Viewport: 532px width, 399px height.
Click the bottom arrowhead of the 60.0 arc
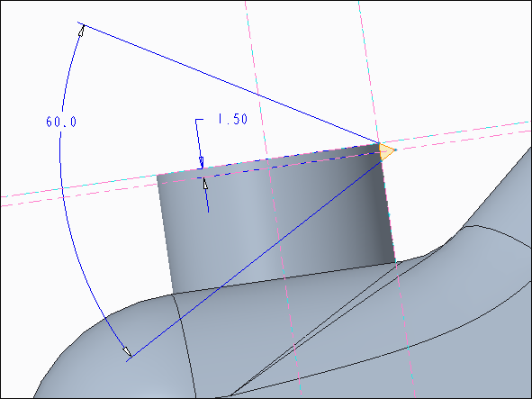coord(127,351)
